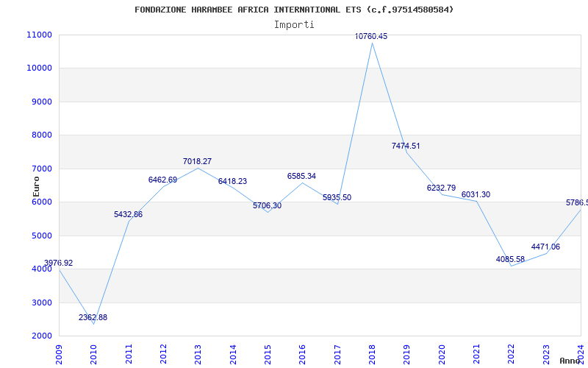The height and width of the screenshot is (368, 588).
Task: Select the 2019 x-axis year label
Action: pos(407,355)
